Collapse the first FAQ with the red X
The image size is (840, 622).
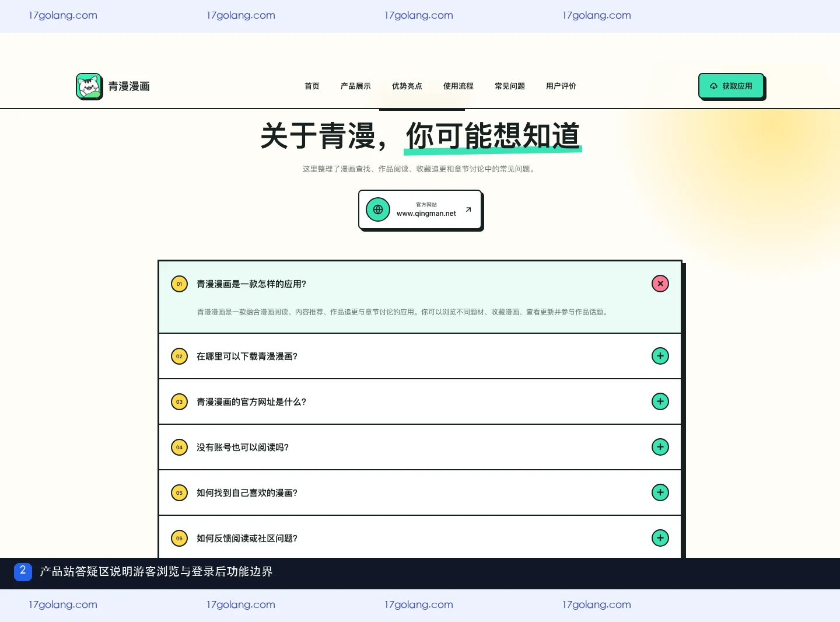[x=660, y=284]
